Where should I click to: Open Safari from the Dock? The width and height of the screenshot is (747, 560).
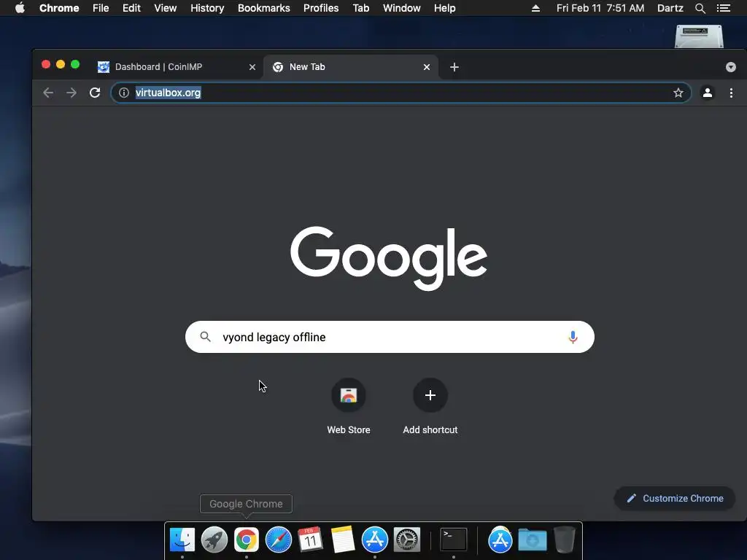coord(279,540)
